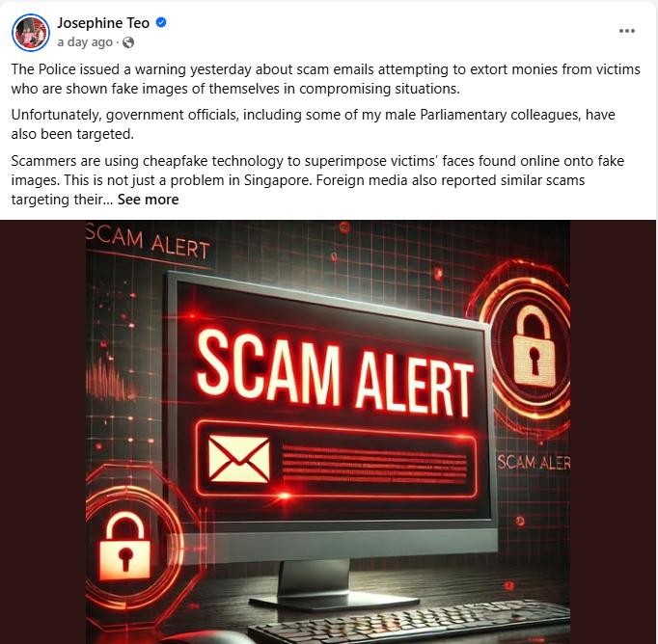
Task: Click the red text lines beside envelope
Action: point(374,465)
